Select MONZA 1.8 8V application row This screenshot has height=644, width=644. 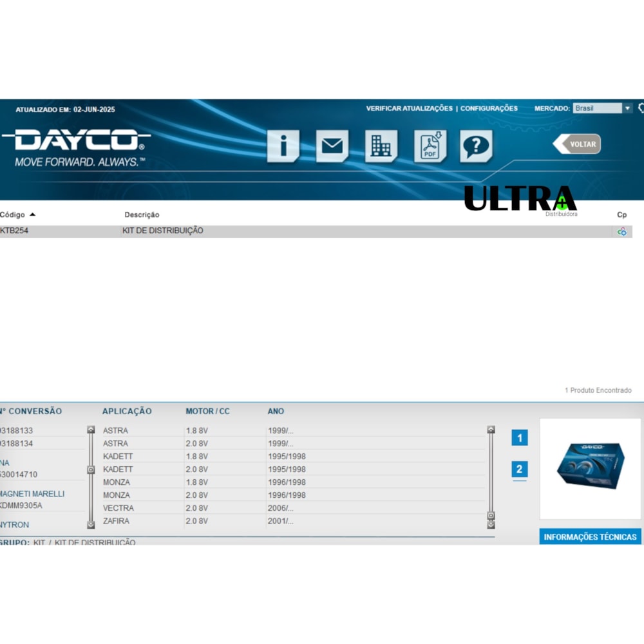click(x=294, y=482)
